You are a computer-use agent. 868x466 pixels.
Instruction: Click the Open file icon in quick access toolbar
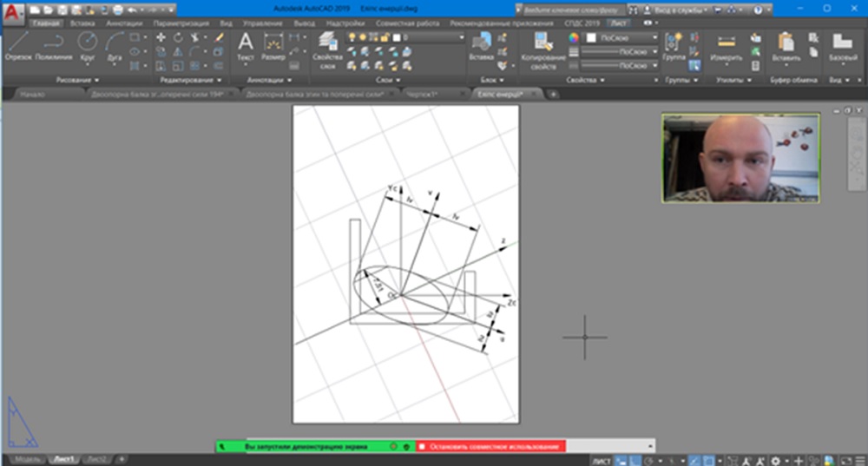(49, 10)
